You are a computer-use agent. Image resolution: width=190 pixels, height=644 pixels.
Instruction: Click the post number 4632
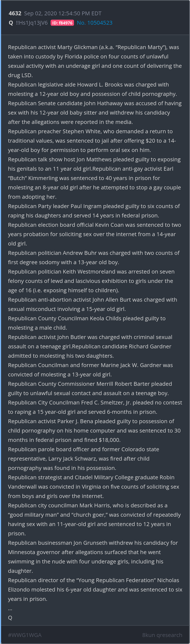(15, 14)
